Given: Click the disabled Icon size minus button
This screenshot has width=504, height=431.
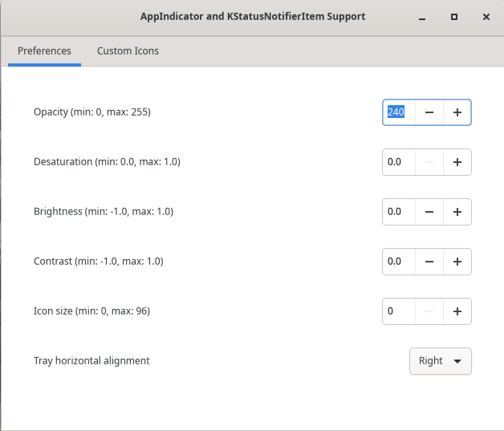Looking at the screenshot, I should pos(429,311).
